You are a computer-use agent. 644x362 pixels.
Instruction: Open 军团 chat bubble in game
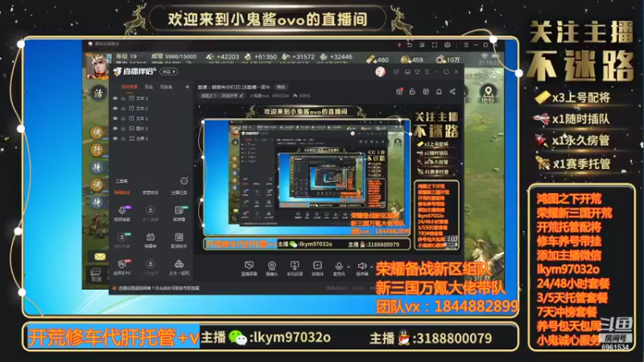coord(96,274)
